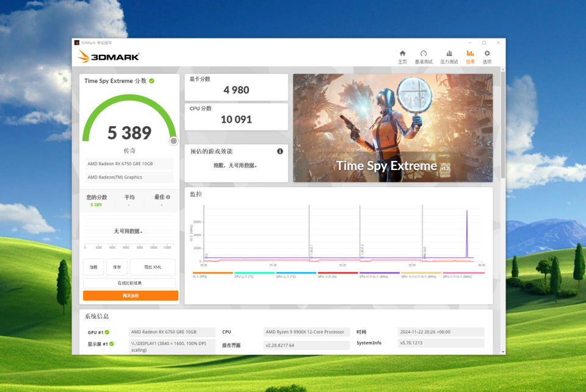Click the AMD Ryzen 9 9900X 12-Core Processor value
Viewport: 586px width, 392px height.
(306, 332)
